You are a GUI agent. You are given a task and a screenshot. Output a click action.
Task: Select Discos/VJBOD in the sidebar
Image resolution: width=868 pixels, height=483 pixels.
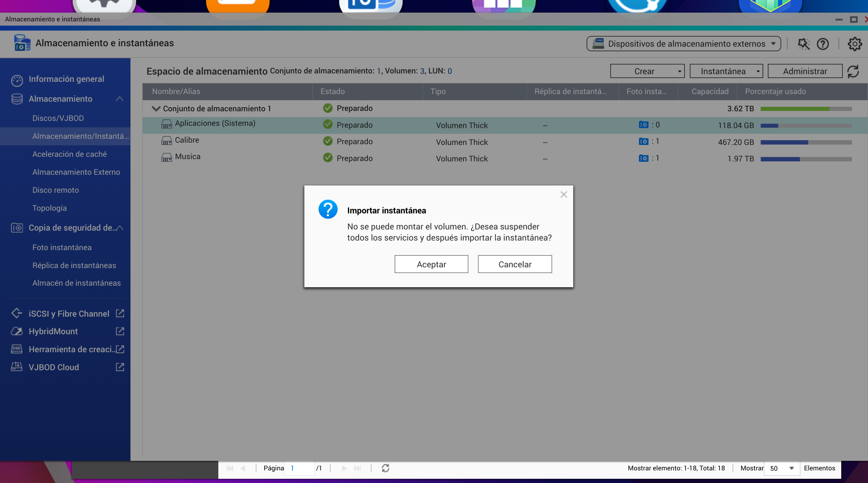[58, 118]
